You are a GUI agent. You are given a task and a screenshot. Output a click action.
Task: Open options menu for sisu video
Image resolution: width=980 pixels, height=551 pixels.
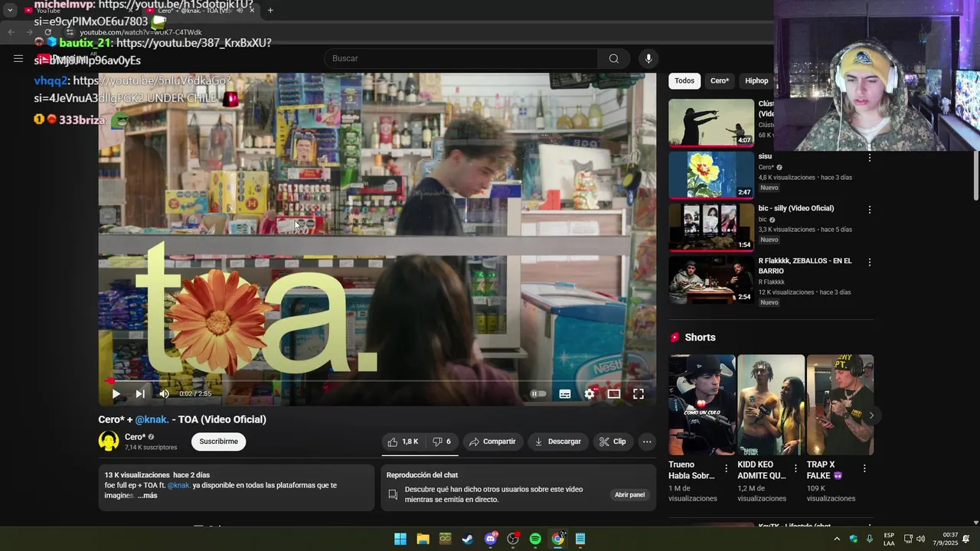tap(869, 158)
